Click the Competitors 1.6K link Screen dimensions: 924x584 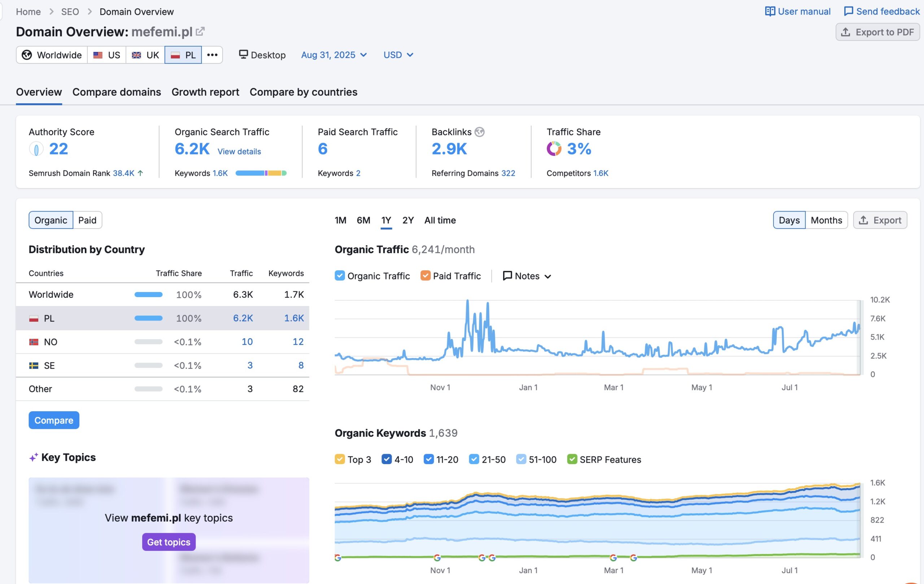pos(601,173)
